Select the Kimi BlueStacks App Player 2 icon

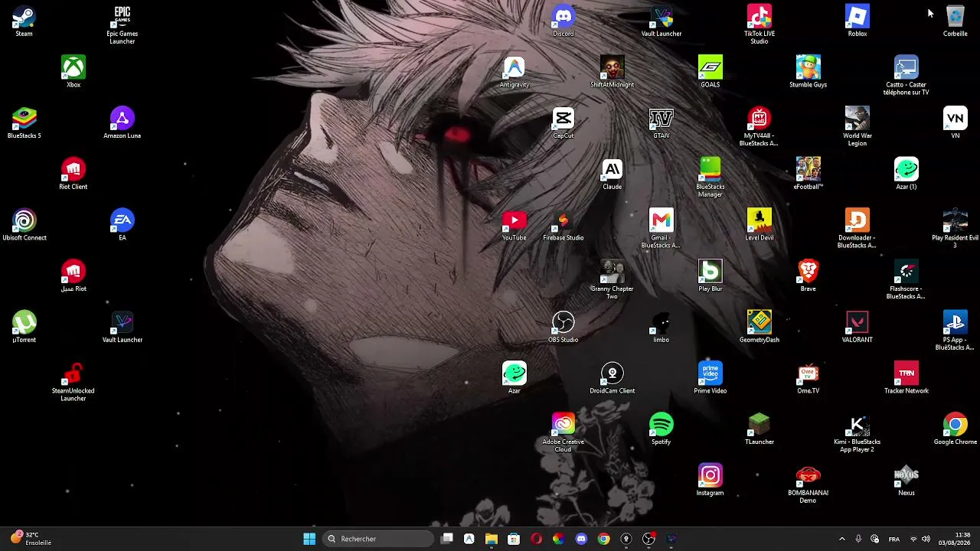pos(857,433)
